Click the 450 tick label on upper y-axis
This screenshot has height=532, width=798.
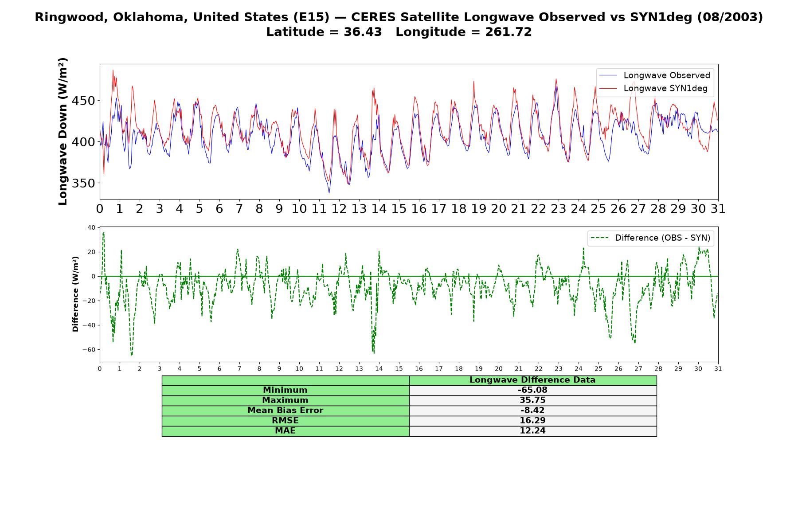click(83, 101)
